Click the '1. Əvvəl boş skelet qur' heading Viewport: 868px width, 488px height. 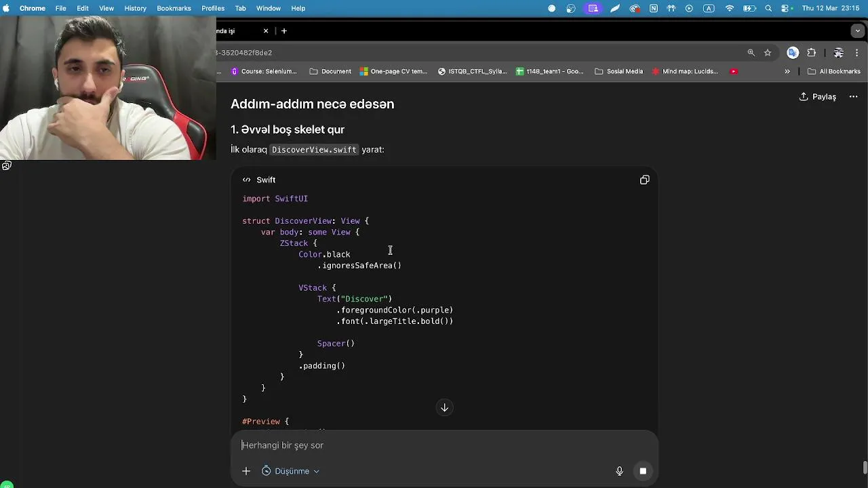[x=288, y=129]
